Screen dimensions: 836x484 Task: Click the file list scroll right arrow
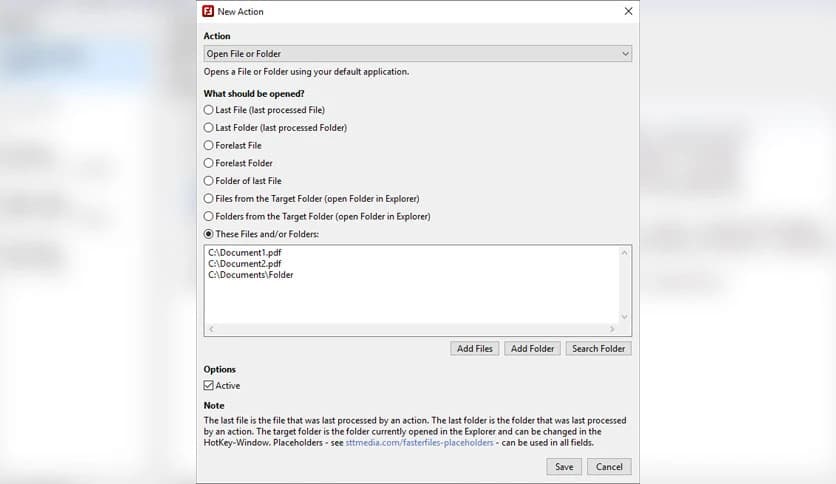612,329
